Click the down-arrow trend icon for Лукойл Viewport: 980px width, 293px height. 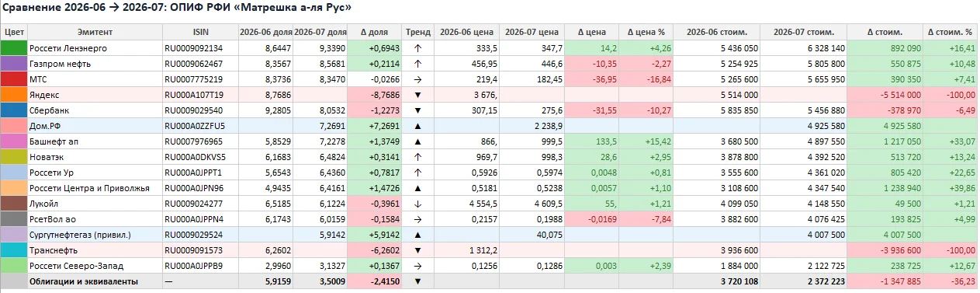tap(417, 203)
